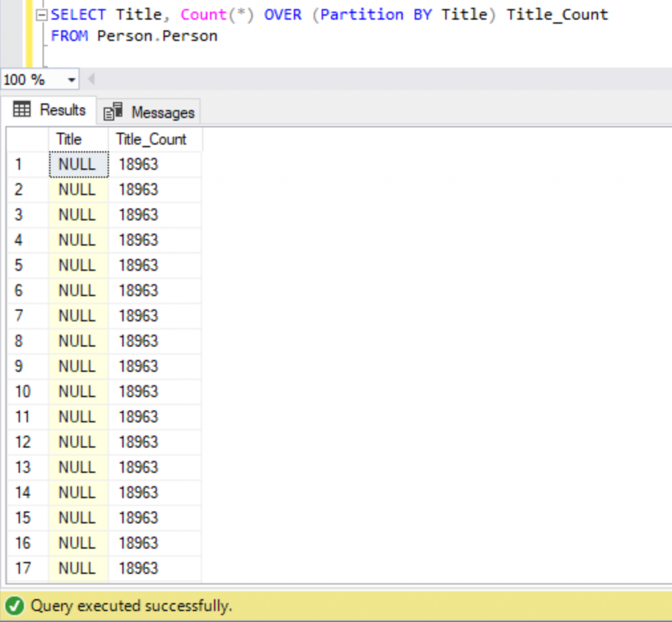Select the NULL cell in row 2
Screen dimensions: 672x622
pos(79,190)
